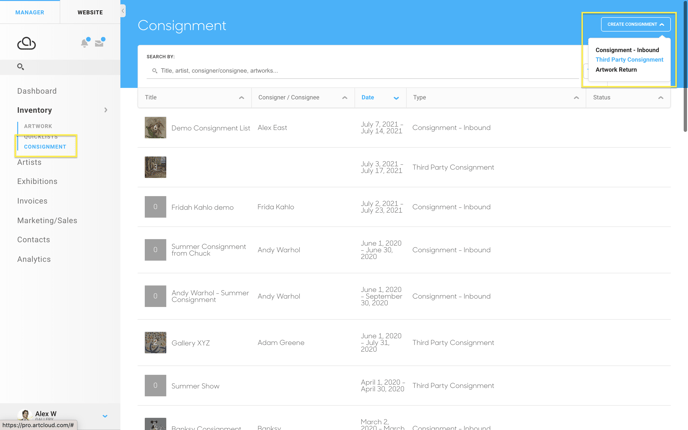Open the Gallery XYZ artwork thumbnail
Viewport: 688px width, 430px height.
(x=155, y=343)
